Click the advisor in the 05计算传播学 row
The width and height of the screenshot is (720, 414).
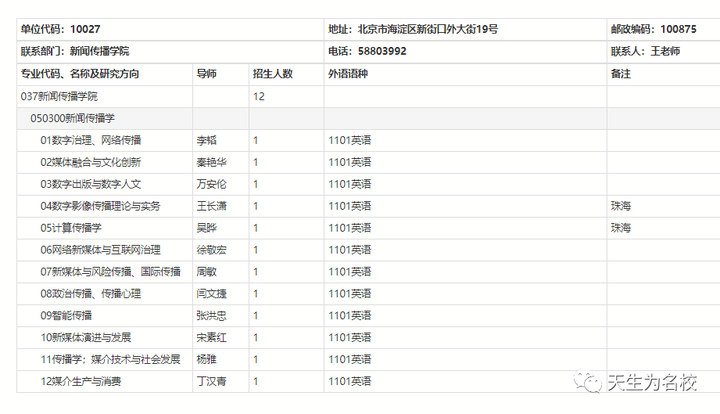(206, 228)
